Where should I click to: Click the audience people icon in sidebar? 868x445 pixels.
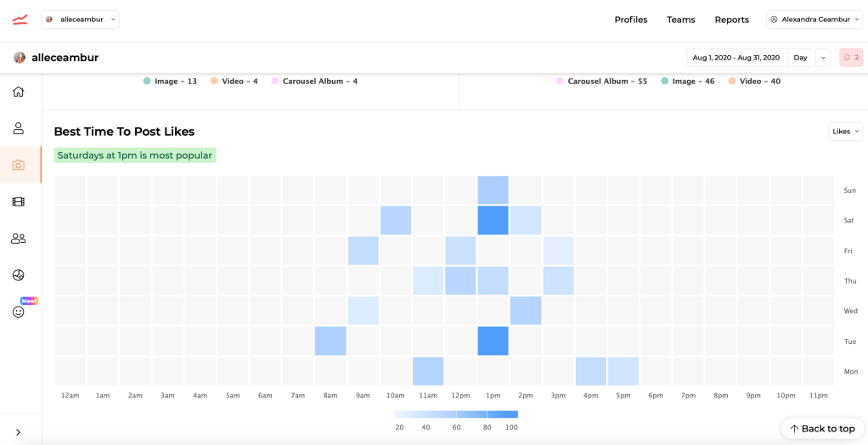coord(18,239)
